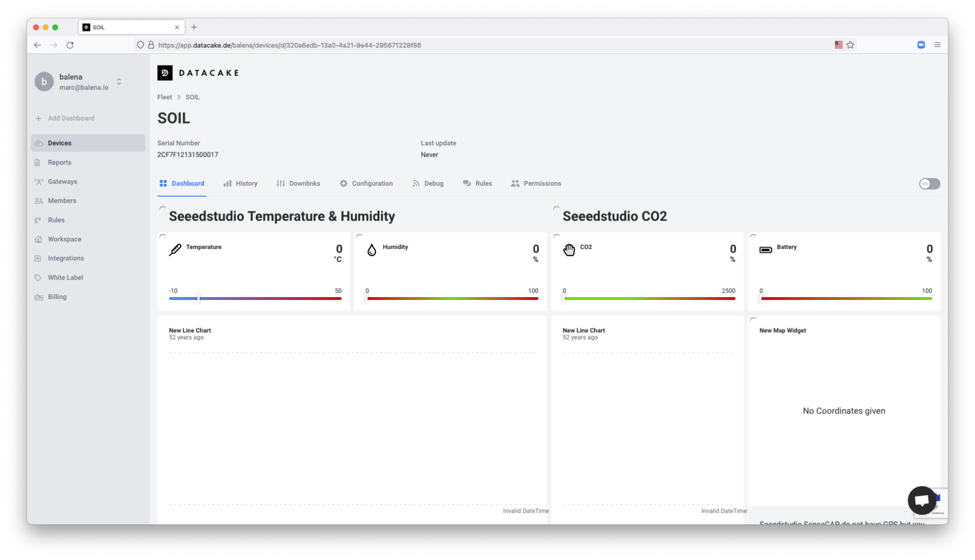Expand the balena workspace switcher
The height and width of the screenshot is (560, 975).
[x=119, y=81]
